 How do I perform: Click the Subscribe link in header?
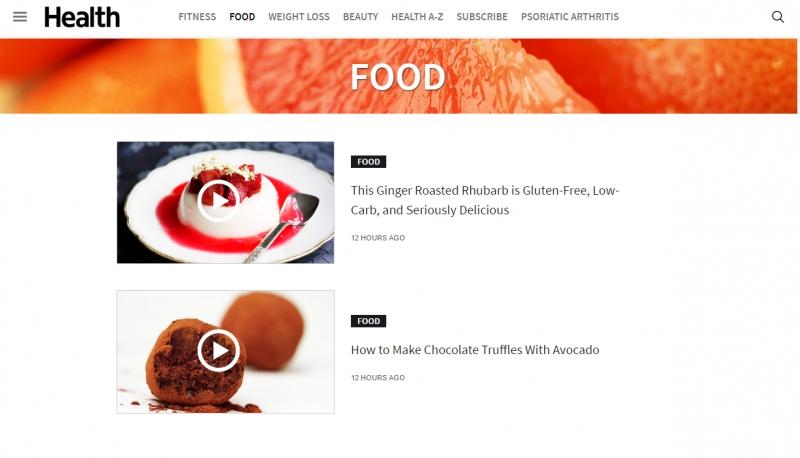(x=482, y=17)
